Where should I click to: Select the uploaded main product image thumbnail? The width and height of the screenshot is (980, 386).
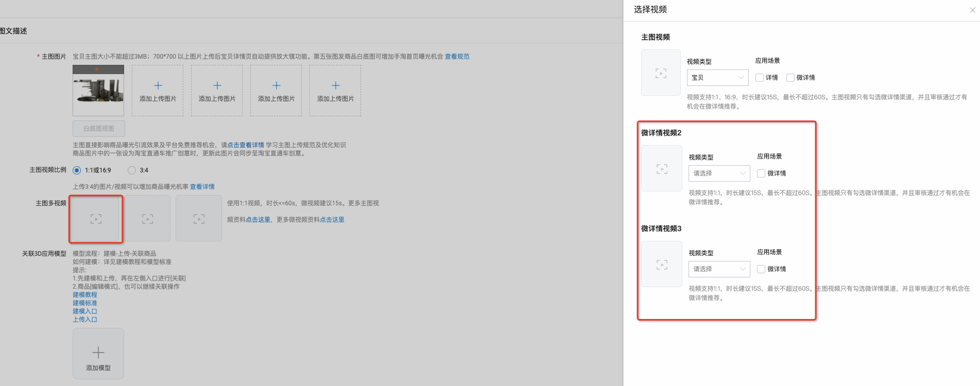98,91
